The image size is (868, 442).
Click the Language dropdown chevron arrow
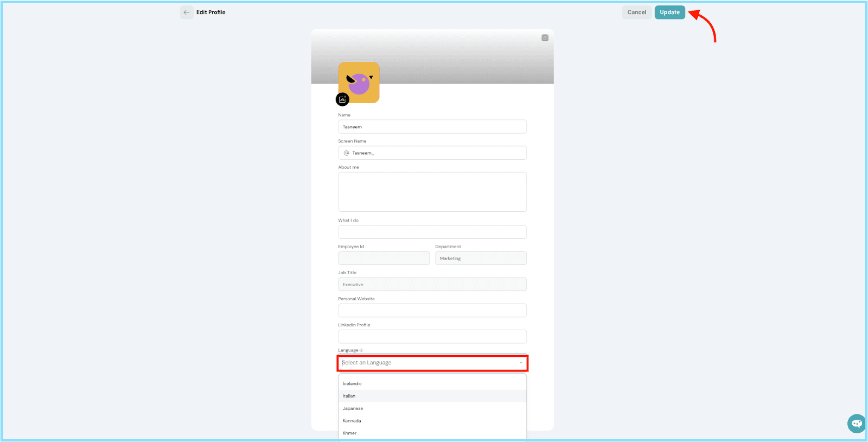point(521,363)
